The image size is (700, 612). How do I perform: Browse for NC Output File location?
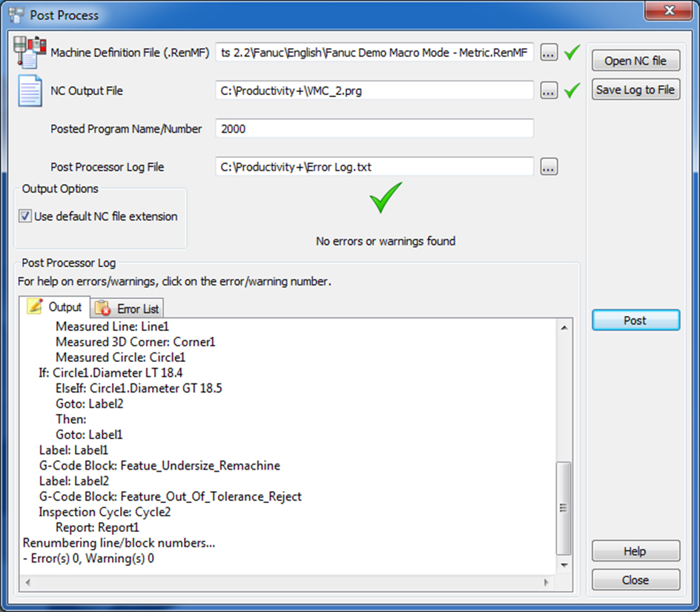pos(549,91)
